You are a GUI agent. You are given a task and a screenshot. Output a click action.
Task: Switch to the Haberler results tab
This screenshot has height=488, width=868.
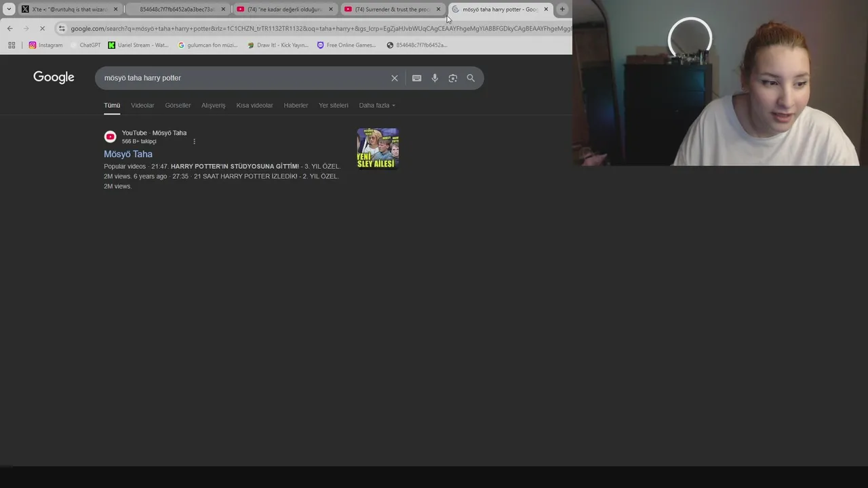[296, 105]
